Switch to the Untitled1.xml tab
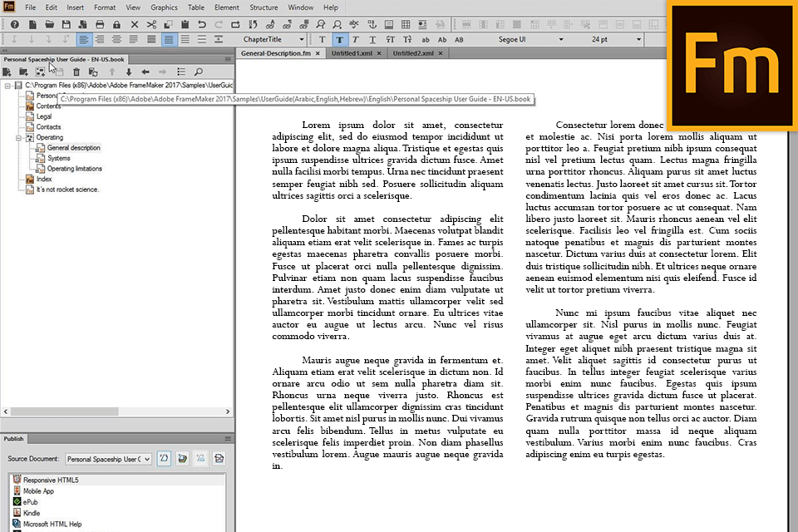The height and width of the screenshot is (532, 798). (x=352, y=53)
